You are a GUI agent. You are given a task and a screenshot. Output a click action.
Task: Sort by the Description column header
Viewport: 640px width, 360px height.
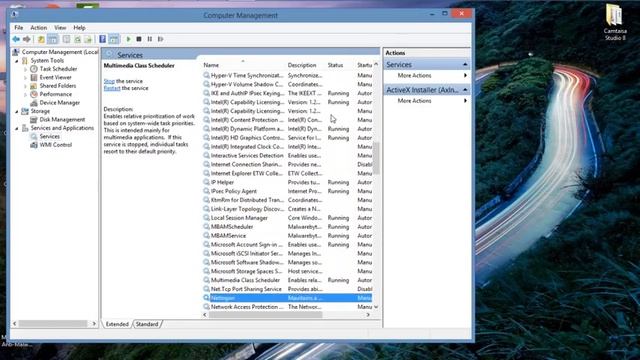(305, 65)
